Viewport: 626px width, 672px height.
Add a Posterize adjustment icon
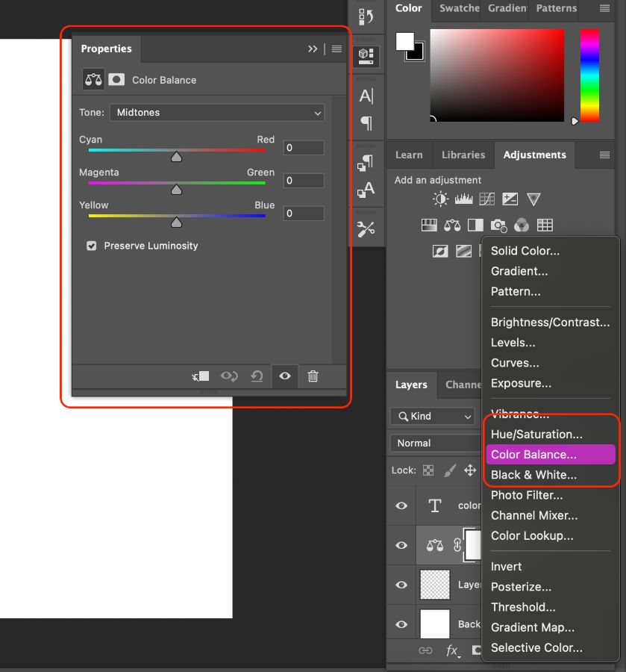(x=464, y=251)
